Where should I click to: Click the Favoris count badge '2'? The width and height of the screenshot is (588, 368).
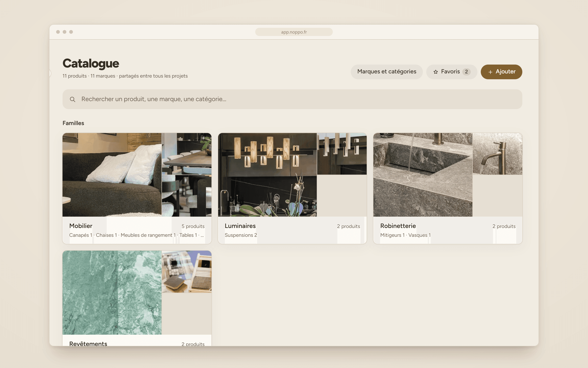(466, 72)
